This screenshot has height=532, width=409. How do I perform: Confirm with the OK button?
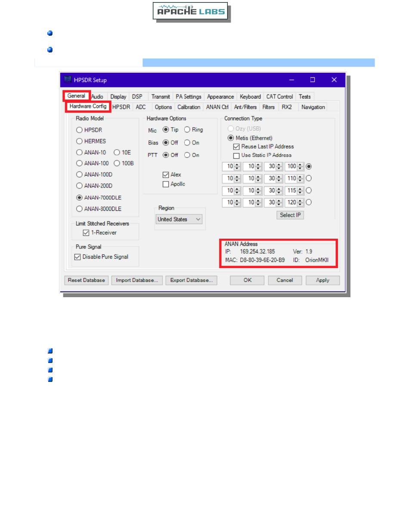[247, 280]
